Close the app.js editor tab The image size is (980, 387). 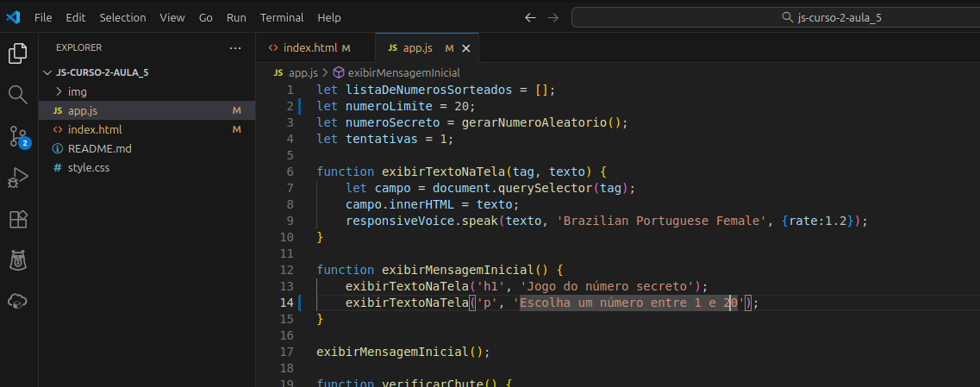point(466,48)
